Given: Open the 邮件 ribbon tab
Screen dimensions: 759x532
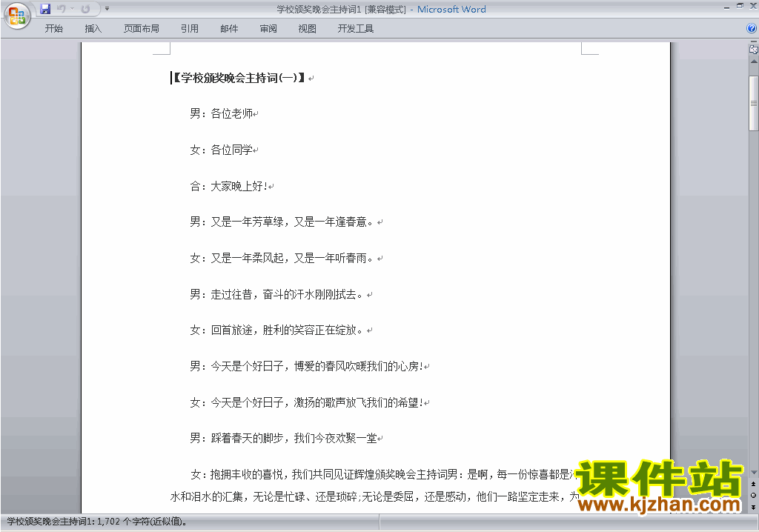Looking at the screenshot, I should 229,29.
